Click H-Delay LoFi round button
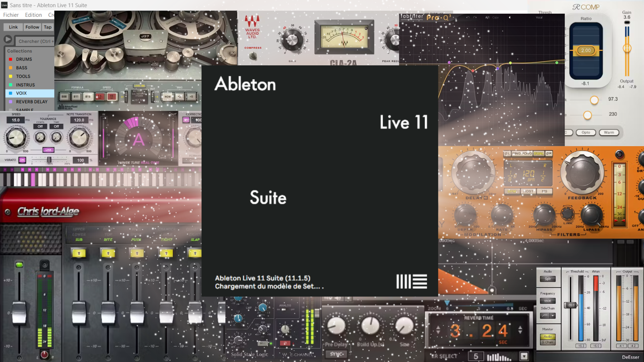644x362 pixels. pyautogui.click(x=620, y=154)
